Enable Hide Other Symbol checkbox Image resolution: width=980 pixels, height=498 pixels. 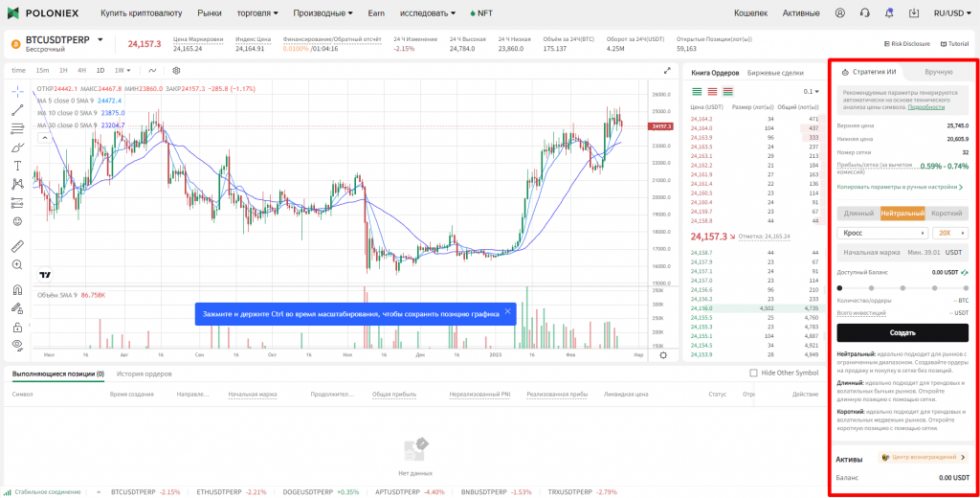coord(754,373)
